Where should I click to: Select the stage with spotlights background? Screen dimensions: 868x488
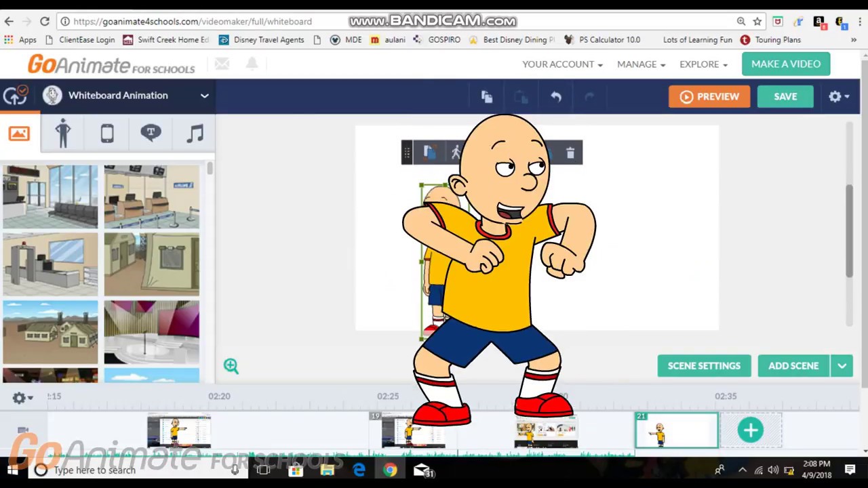tap(151, 332)
